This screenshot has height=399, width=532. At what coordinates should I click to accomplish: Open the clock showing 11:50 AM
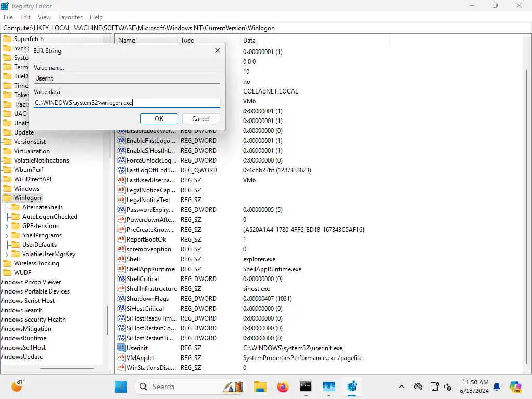pyautogui.click(x=474, y=387)
